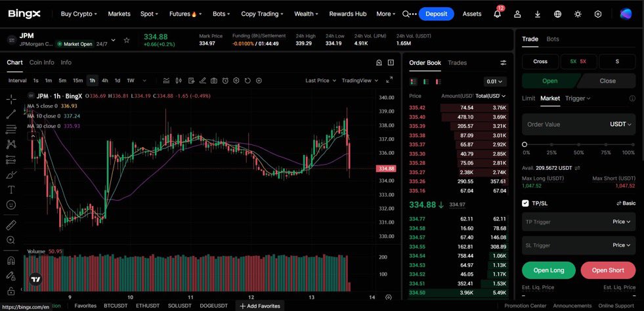Open the Last Price dropdown

[x=321, y=81]
